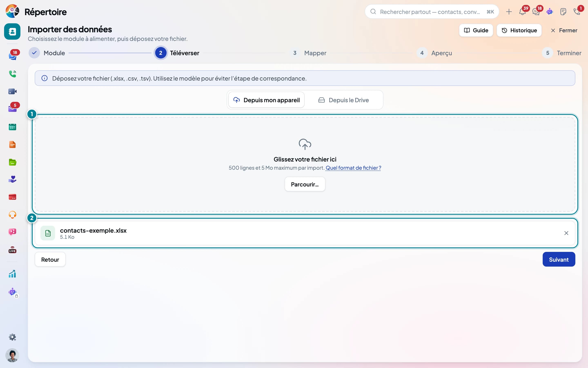588x368 pixels.
Task: Open the Historique button
Action: coord(519,30)
